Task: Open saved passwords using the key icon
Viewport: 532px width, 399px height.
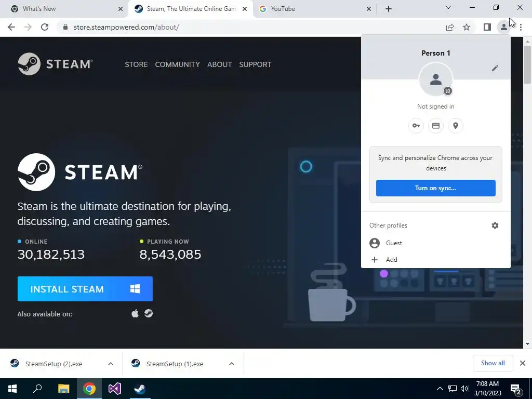Action: [416, 126]
